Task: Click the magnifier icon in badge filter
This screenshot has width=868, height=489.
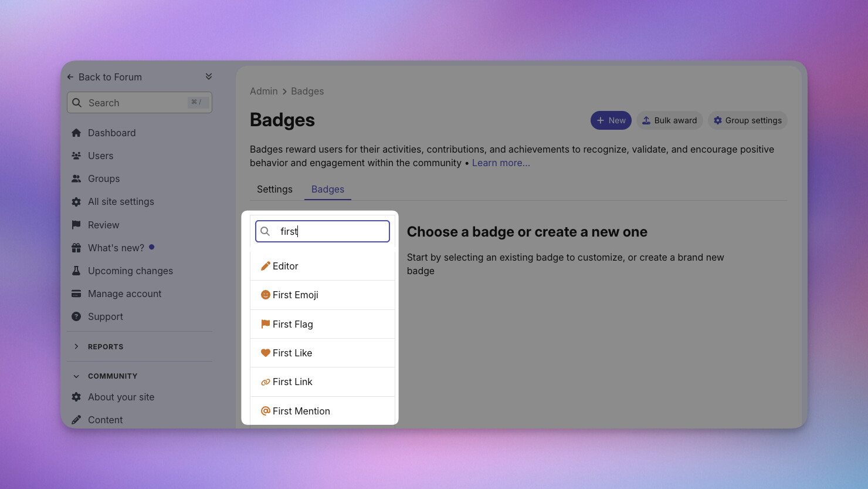Action: (265, 231)
